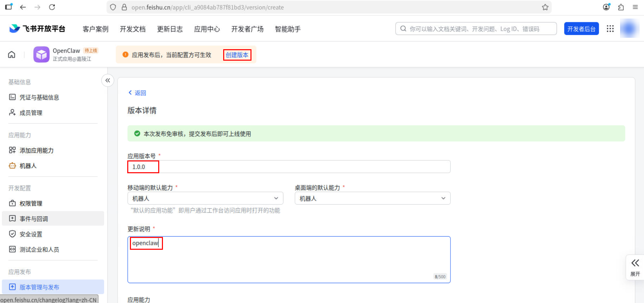Click the 版本详情 heading
The image size is (644, 303).
142,111
